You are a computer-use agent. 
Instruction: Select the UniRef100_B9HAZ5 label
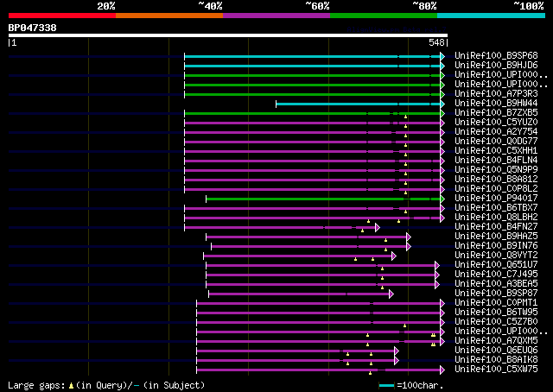(496, 237)
